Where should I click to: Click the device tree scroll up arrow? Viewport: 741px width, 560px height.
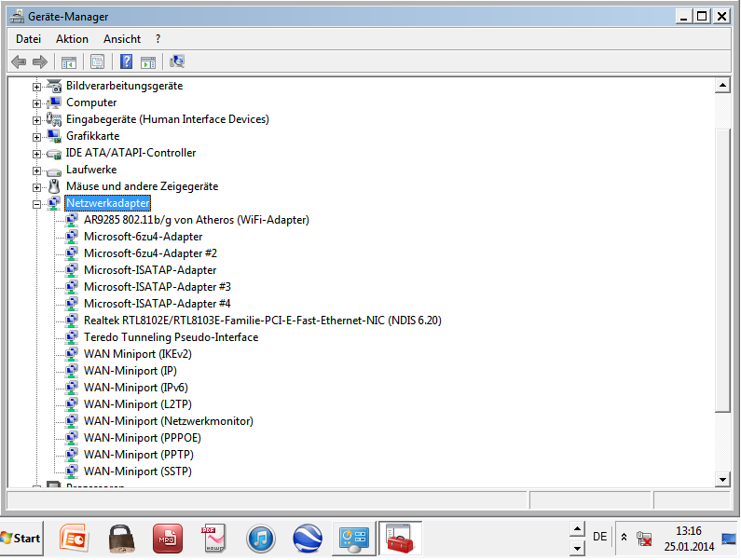[x=722, y=86]
